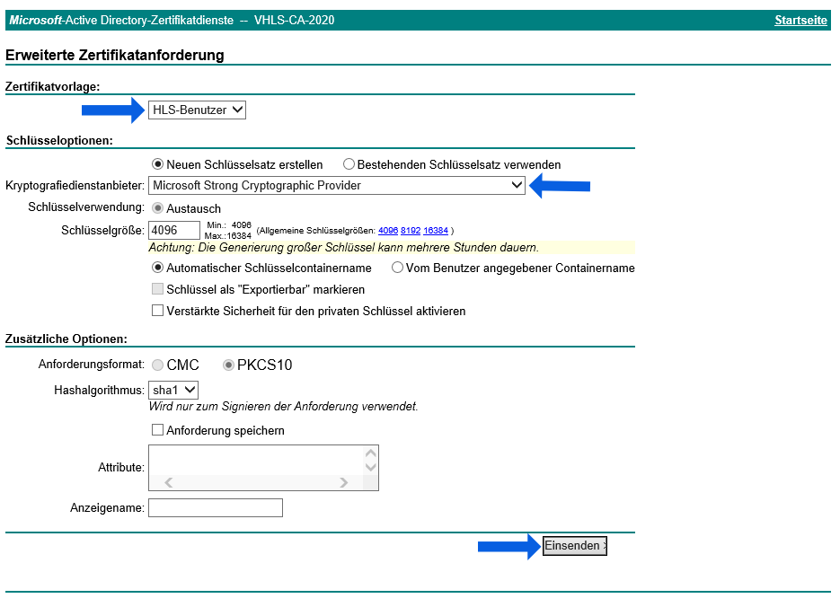Enable 'Verstärkte Sicherheit für den privaten Schlüssel aktivieren'

(x=158, y=310)
